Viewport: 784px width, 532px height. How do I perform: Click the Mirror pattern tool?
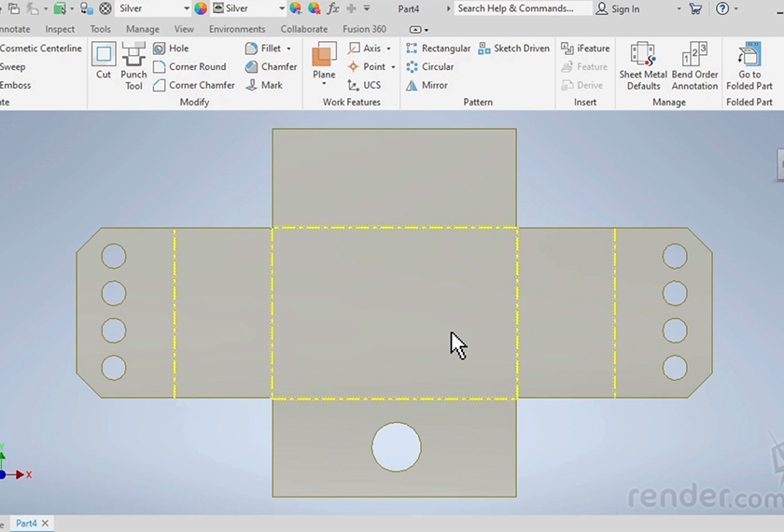point(427,85)
